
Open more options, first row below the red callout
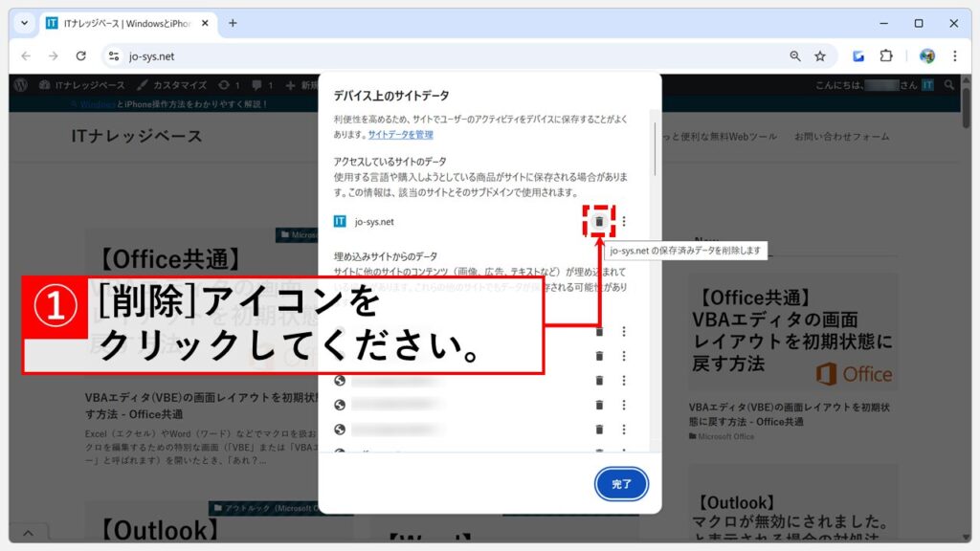click(x=624, y=380)
